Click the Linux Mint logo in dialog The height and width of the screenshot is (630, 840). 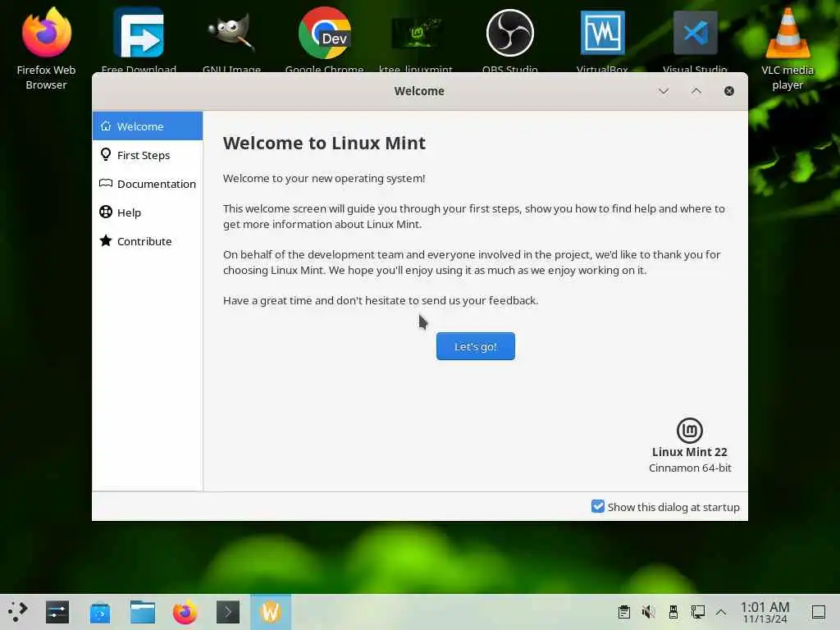click(x=689, y=430)
